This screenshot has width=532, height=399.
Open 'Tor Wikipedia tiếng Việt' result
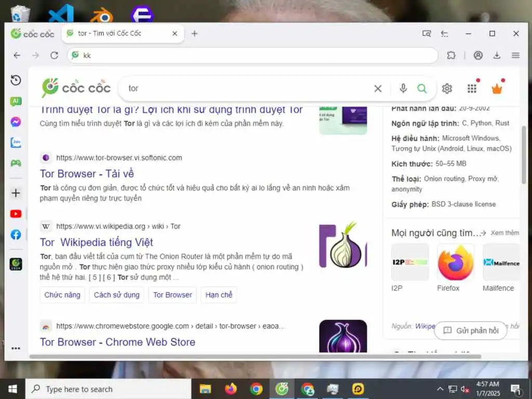(x=96, y=242)
